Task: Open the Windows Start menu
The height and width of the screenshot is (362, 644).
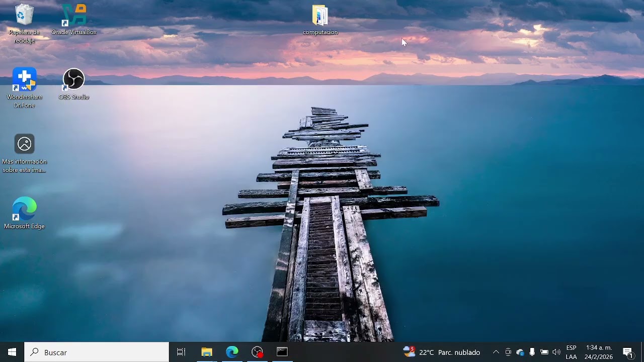Action: coord(12,352)
